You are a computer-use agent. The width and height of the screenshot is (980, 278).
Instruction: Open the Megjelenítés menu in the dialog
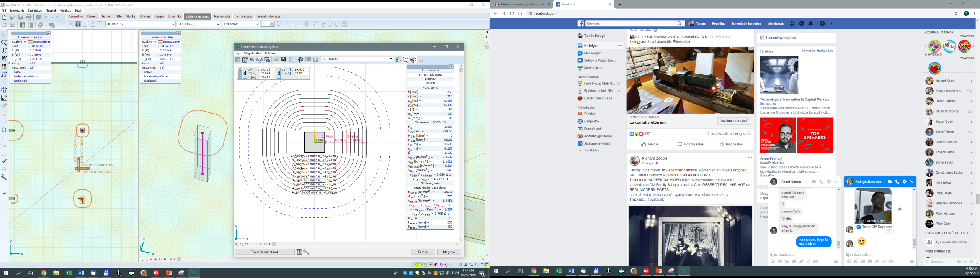252,53
